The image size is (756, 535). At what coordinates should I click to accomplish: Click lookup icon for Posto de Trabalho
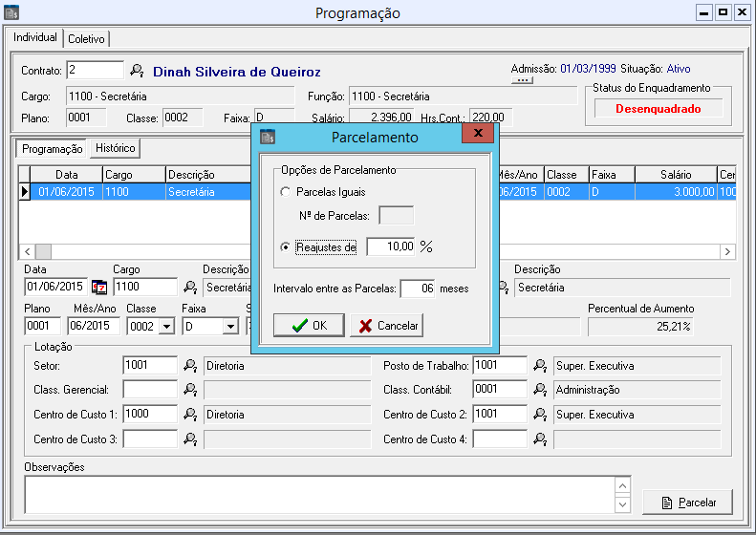(540, 365)
